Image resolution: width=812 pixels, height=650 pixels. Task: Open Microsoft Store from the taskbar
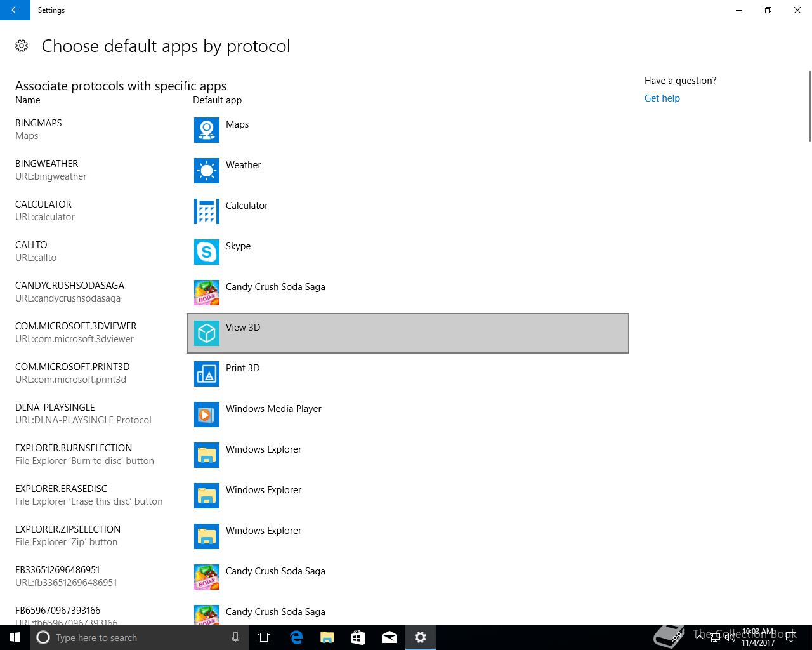pyautogui.click(x=358, y=637)
